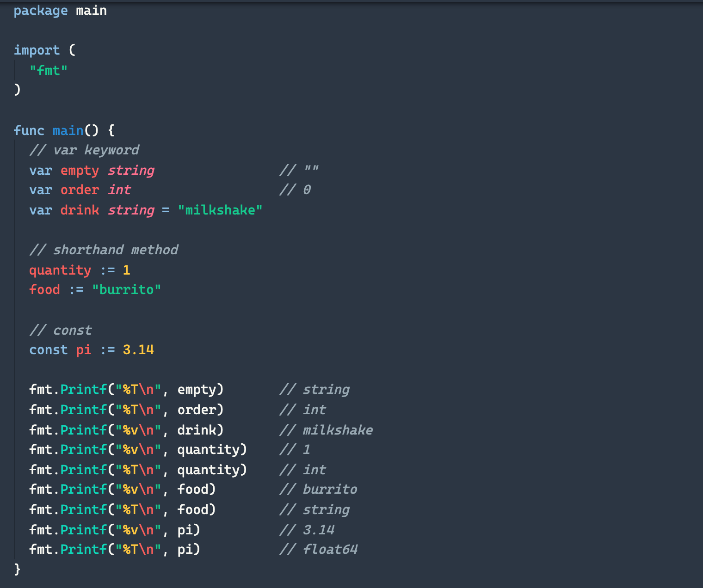
Task: Click the 'quantity' identifier in shorthand assignment
Action: point(60,270)
